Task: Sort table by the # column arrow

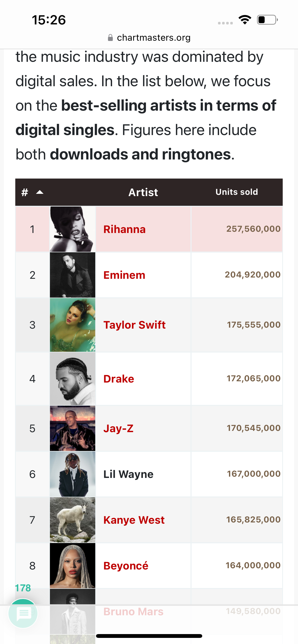Action: pyautogui.click(x=40, y=192)
